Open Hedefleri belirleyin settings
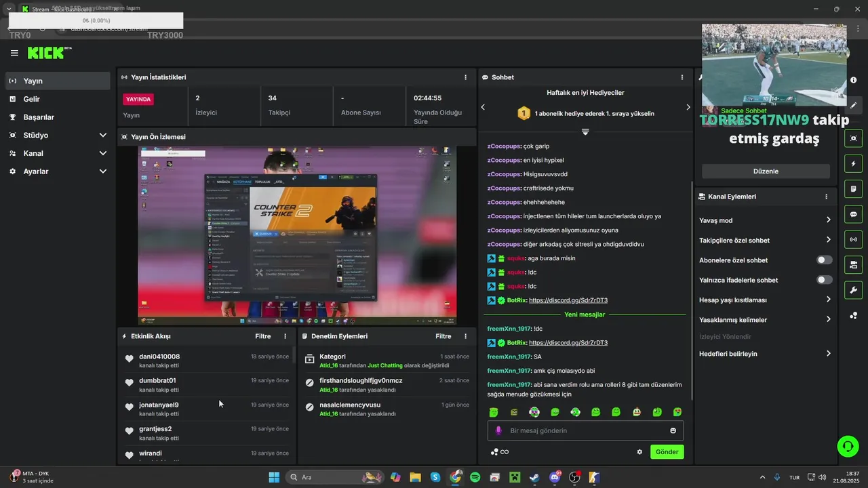 [x=765, y=354]
